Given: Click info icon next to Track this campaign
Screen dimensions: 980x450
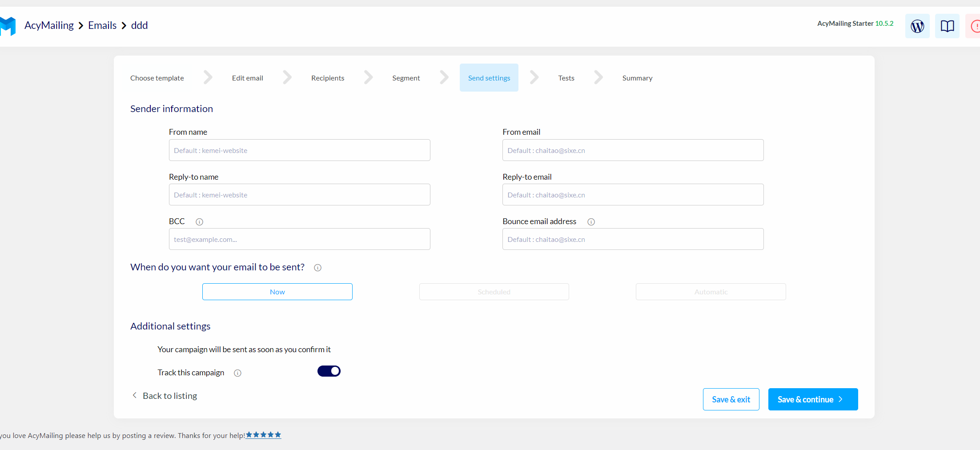Looking at the screenshot, I should (x=237, y=373).
